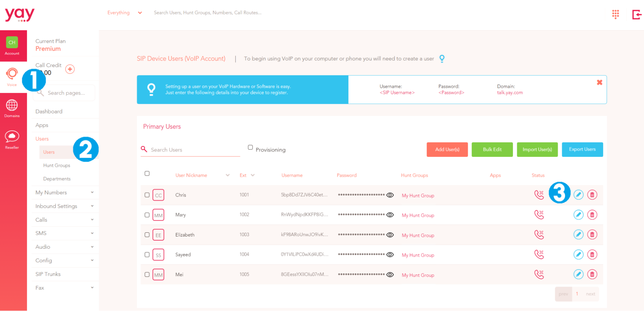Open Apps in the side menu
Viewport: 644px width, 311px height.
coord(42,125)
